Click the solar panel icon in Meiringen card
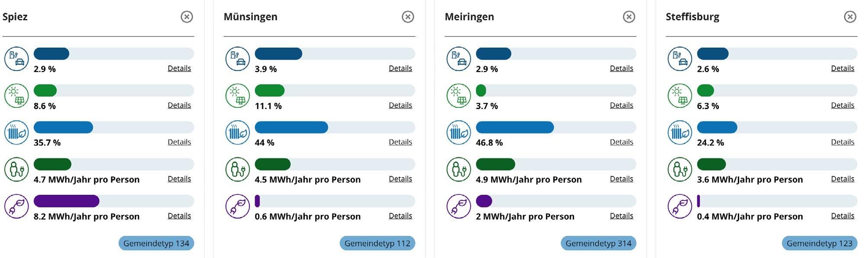868x258 pixels. click(459, 96)
